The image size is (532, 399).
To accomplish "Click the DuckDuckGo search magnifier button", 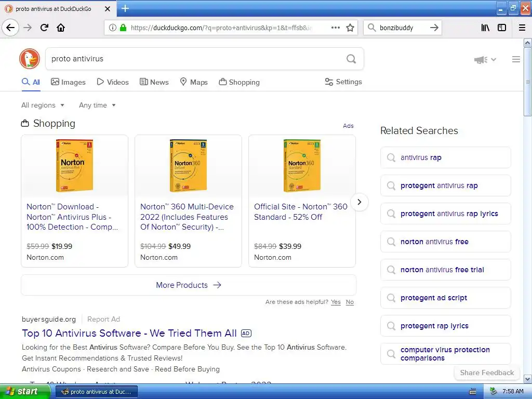I will coord(351,59).
